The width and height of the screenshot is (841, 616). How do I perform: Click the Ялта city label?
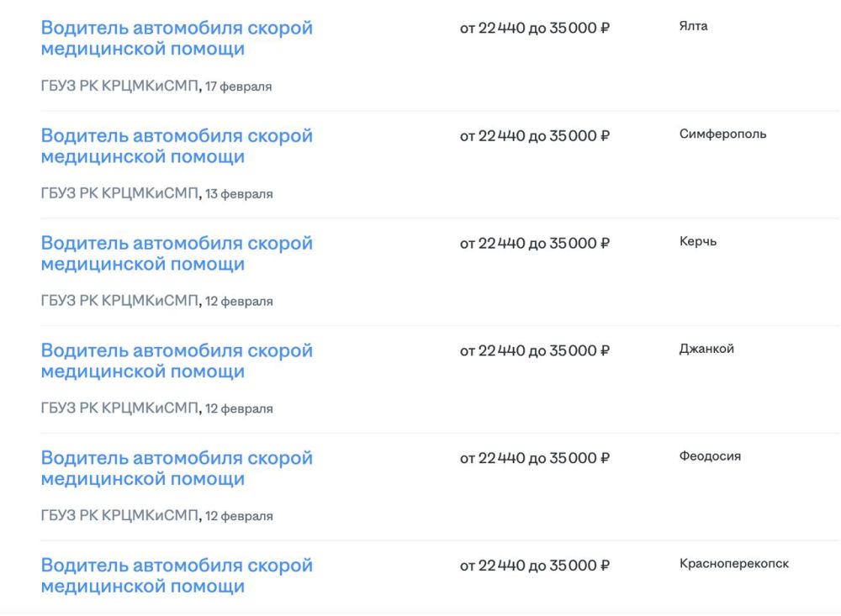point(693,26)
